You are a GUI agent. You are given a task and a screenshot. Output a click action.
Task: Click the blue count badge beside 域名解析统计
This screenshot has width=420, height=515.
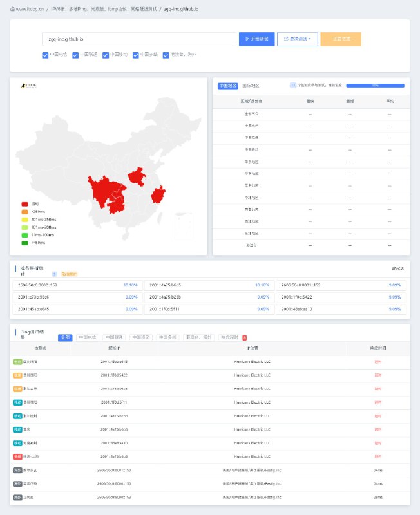(x=54, y=274)
